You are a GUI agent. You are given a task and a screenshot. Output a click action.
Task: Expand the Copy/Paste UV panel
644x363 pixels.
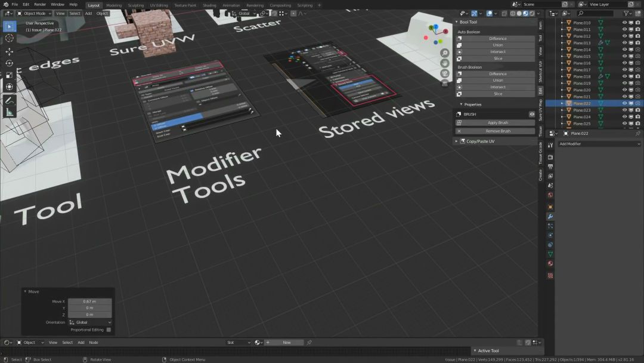click(456, 141)
